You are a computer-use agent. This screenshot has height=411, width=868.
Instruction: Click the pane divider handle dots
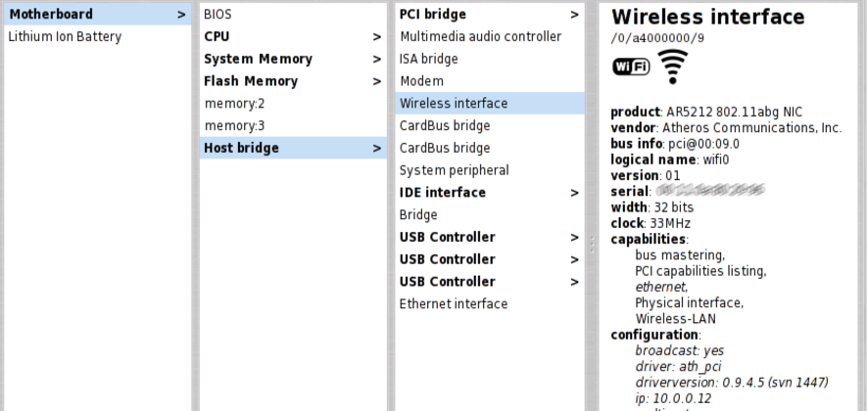590,244
